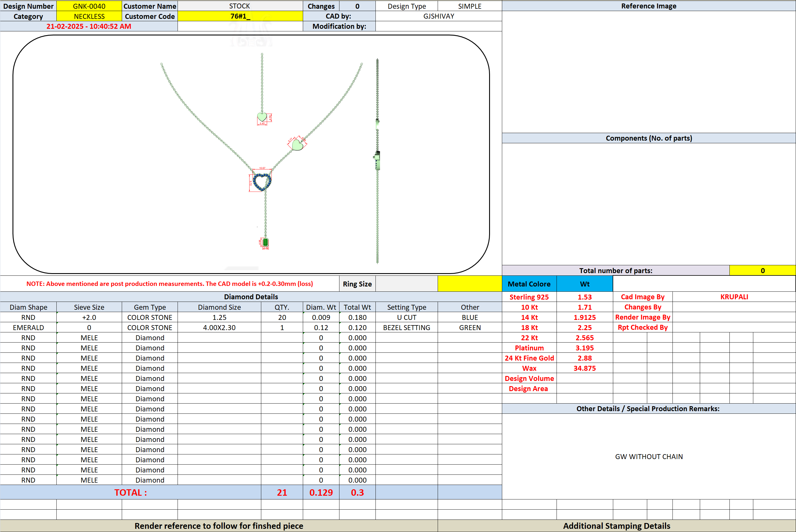
Task: Click the blue heart pendant in drawing
Action: click(262, 182)
